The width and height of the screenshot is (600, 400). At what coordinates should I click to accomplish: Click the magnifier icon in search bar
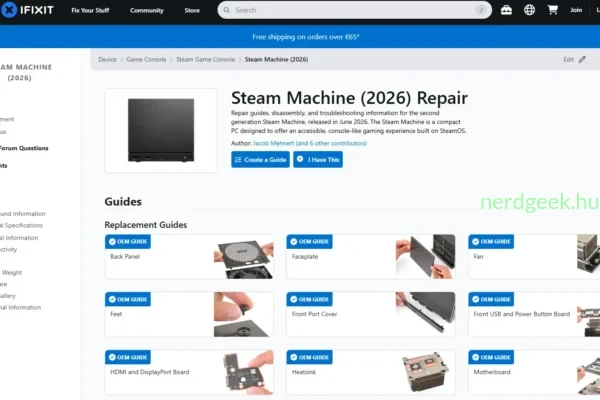tap(227, 10)
